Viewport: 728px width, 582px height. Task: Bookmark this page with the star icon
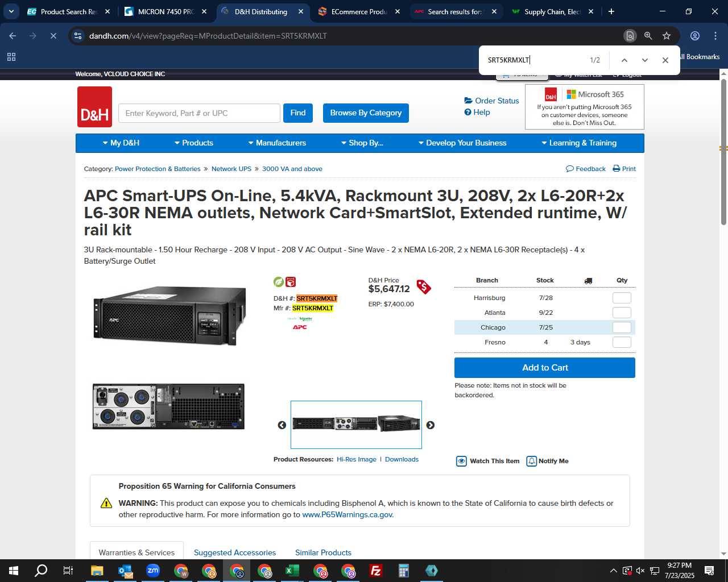(x=667, y=36)
